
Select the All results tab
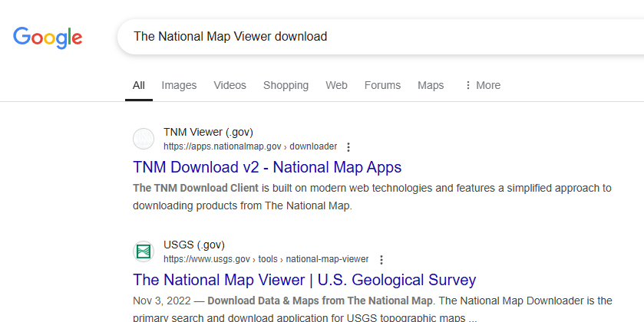coord(139,85)
